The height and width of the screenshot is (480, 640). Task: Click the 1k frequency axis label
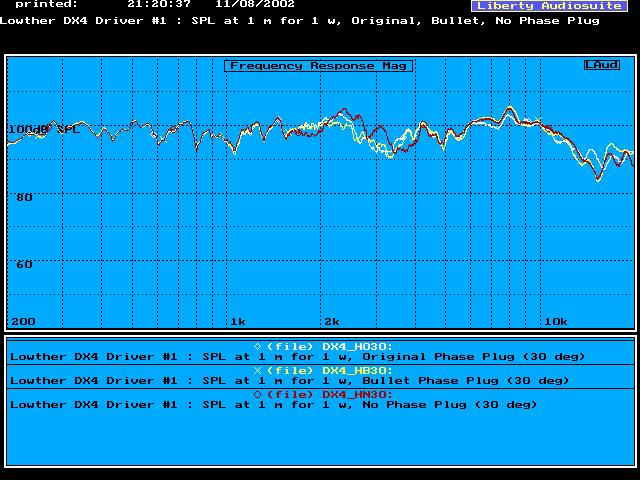[x=238, y=322]
